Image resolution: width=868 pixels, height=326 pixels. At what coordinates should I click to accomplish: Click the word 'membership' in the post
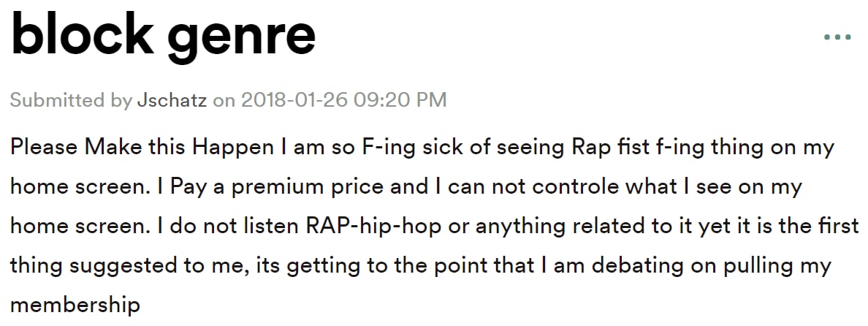point(75,305)
